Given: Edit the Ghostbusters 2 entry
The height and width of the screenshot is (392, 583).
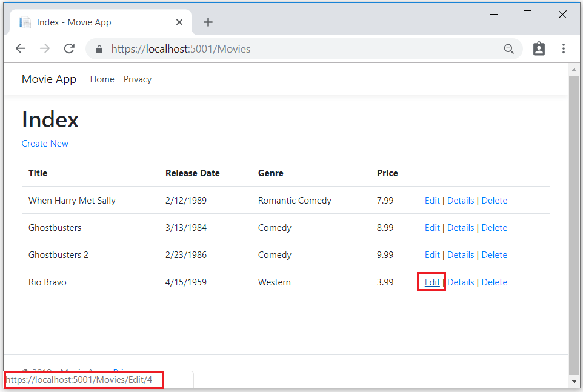Looking at the screenshot, I should 432,254.
